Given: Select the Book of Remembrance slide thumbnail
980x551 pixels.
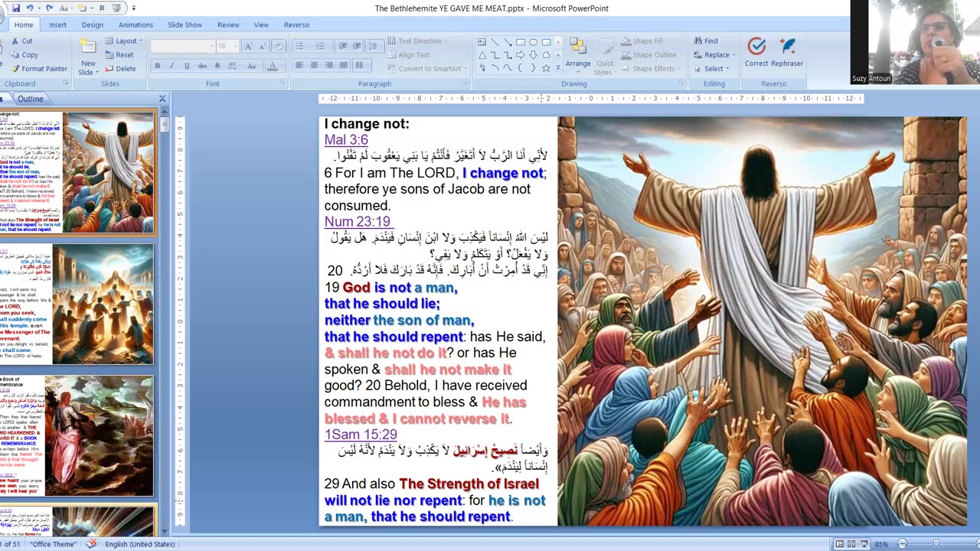Looking at the screenshot, I should (x=77, y=435).
